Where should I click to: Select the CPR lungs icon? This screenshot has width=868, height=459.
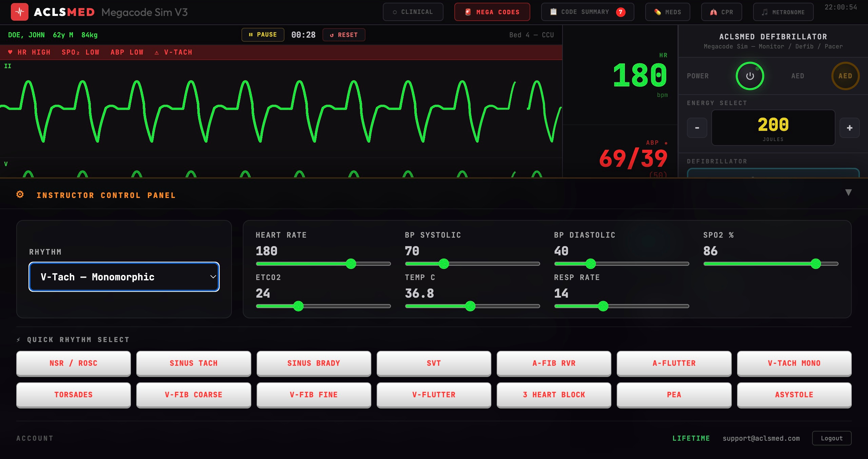click(713, 12)
